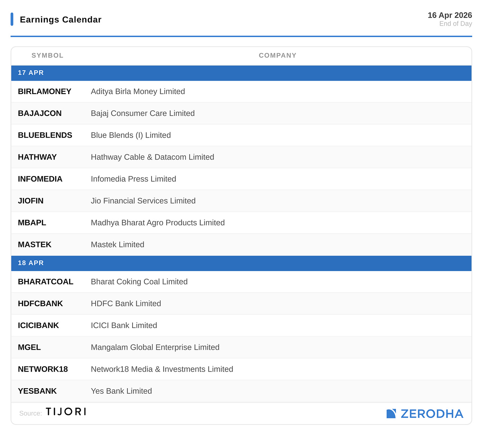This screenshot has height=438, width=504.
Task: Click the End of Day label
Action: point(456,24)
